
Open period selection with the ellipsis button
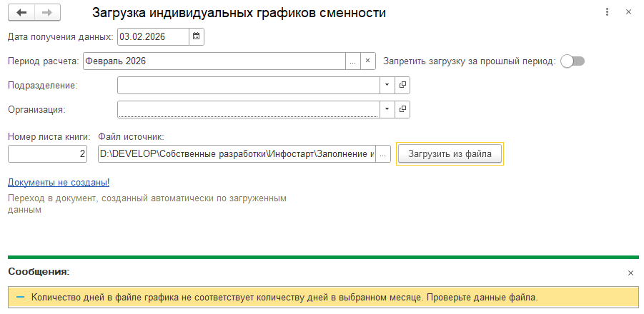(353, 61)
